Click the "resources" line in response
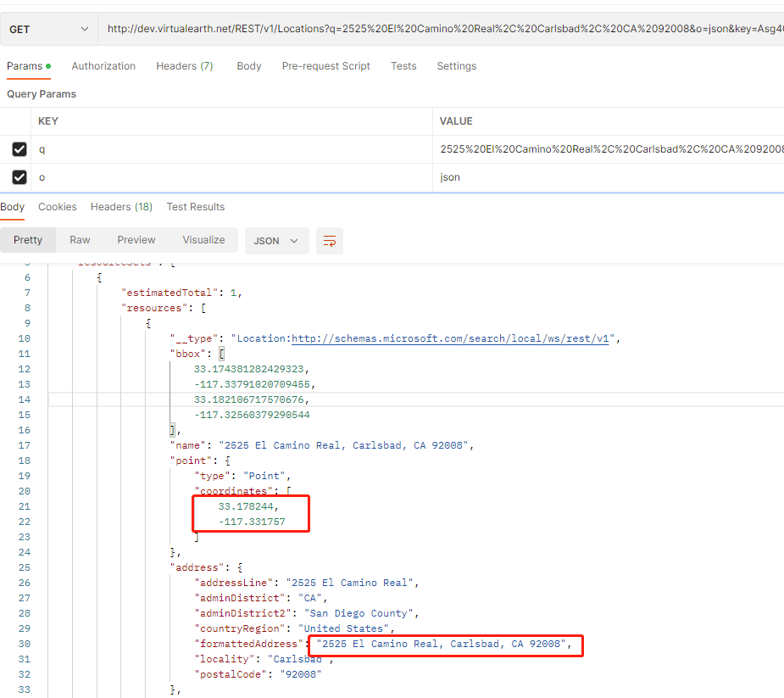Viewport: 784px width, 698px height. (x=164, y=308)
